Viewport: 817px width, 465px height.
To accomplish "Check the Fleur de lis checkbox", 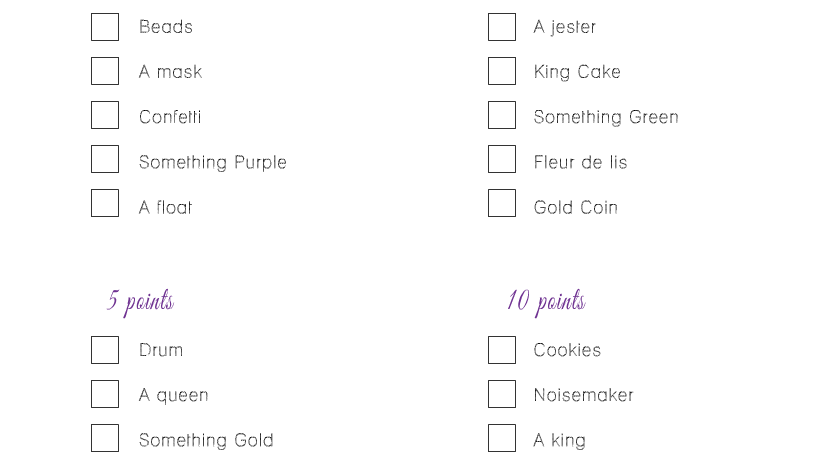I will 502,159.
